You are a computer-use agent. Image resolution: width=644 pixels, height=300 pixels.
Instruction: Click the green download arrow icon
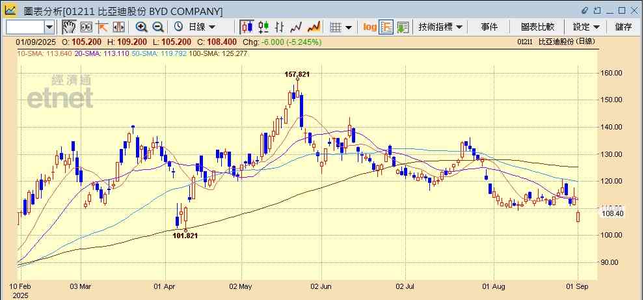tap(403, 27)
